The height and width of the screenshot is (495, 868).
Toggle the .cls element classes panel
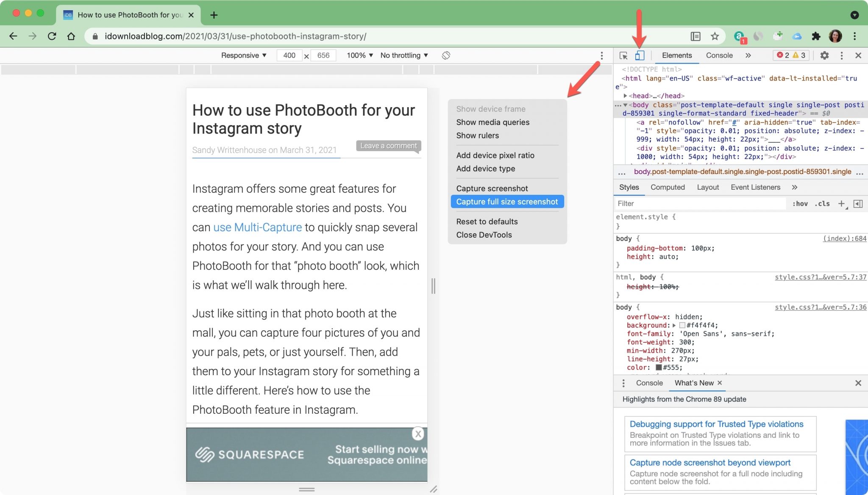822,204
